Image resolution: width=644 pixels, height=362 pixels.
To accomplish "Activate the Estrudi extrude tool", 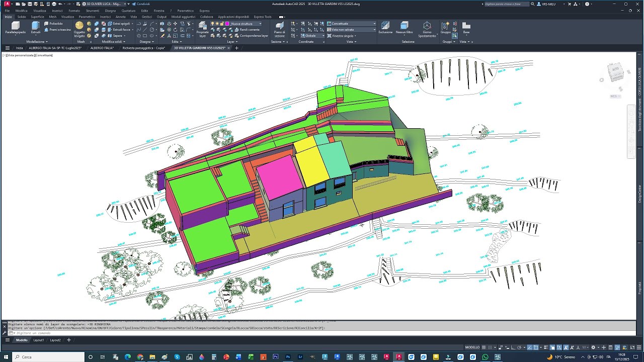I will (x=36, y=28).
